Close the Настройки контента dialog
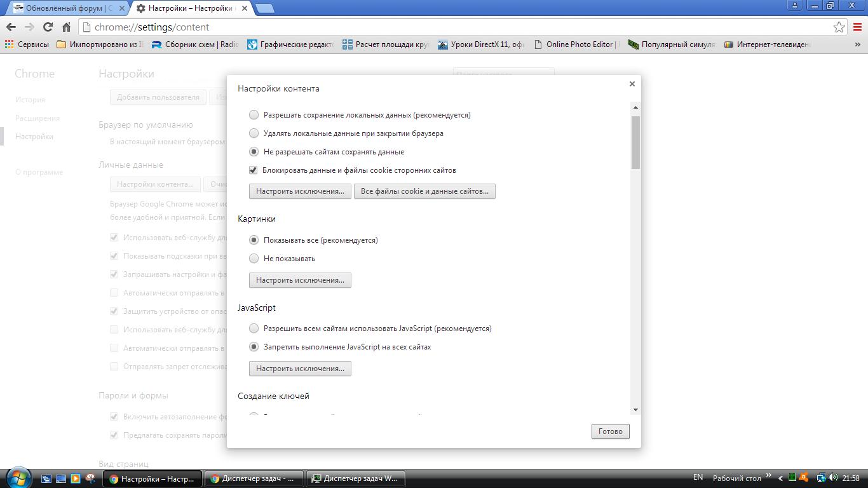 click(632, 84)
